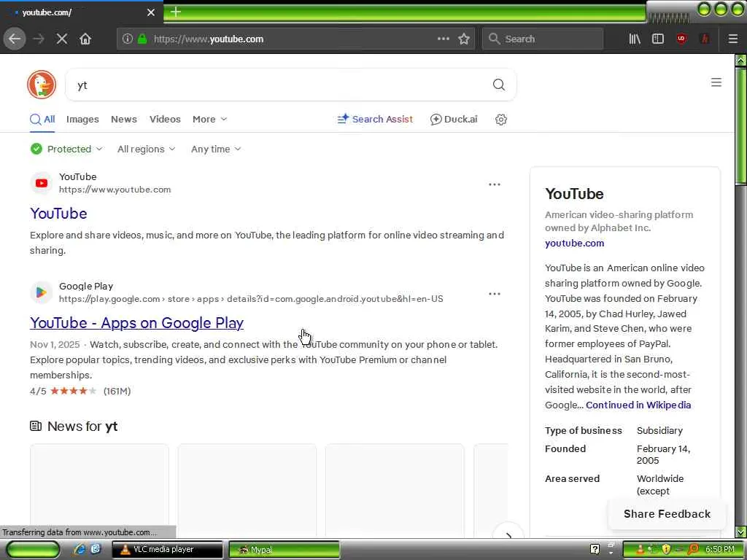The height and width of the screenshot is (560, 747).
Task: Open the Any time filter dropdown
Action: (x=216, y=149)
